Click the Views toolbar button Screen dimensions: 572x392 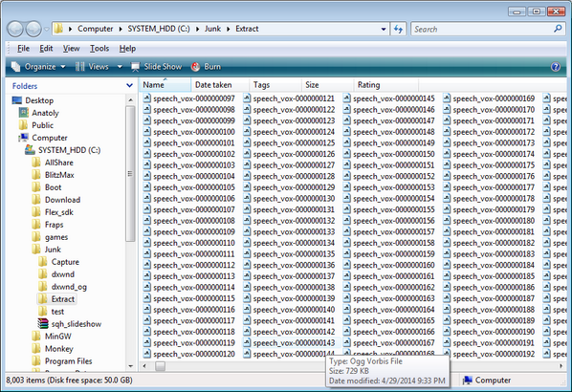point(92,67)
